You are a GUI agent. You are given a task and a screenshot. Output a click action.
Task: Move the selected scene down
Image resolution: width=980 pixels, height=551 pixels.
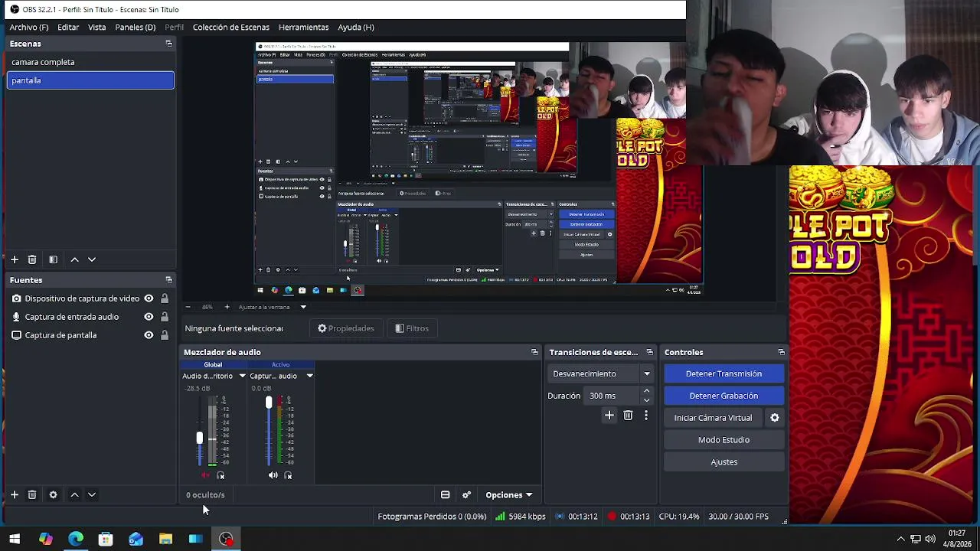92,259
